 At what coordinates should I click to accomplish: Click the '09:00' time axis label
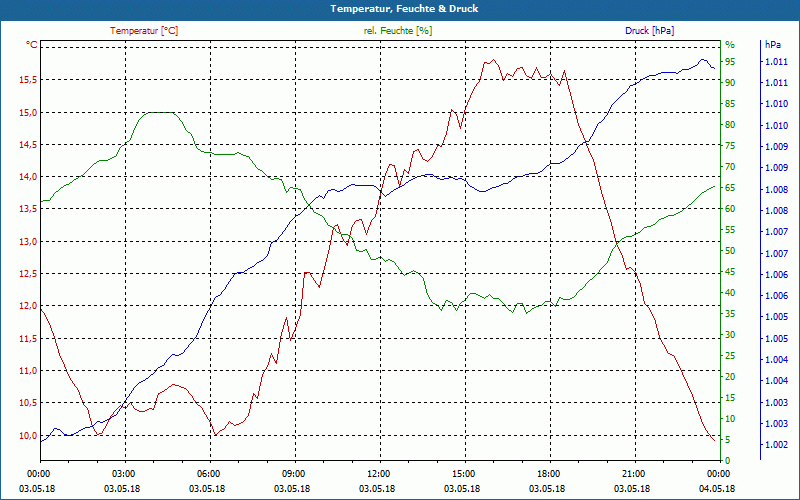click(x=292, y=473)
